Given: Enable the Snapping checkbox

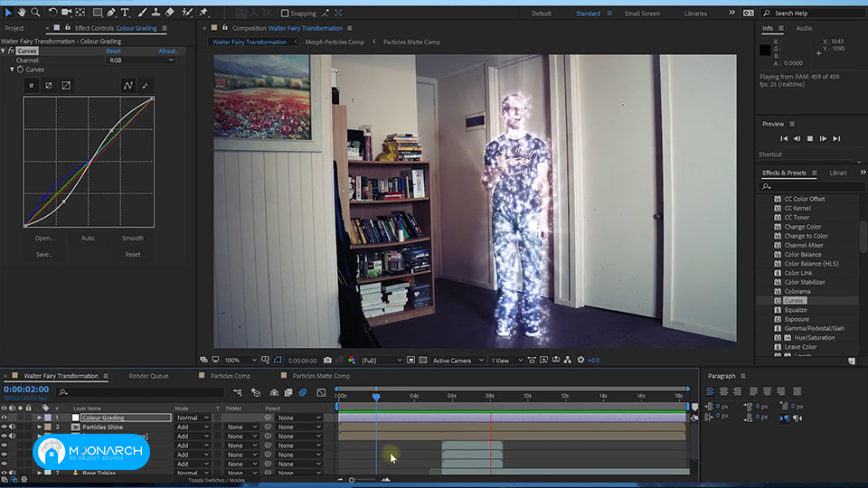Looking at the screenshot, I should click(285, 14).
